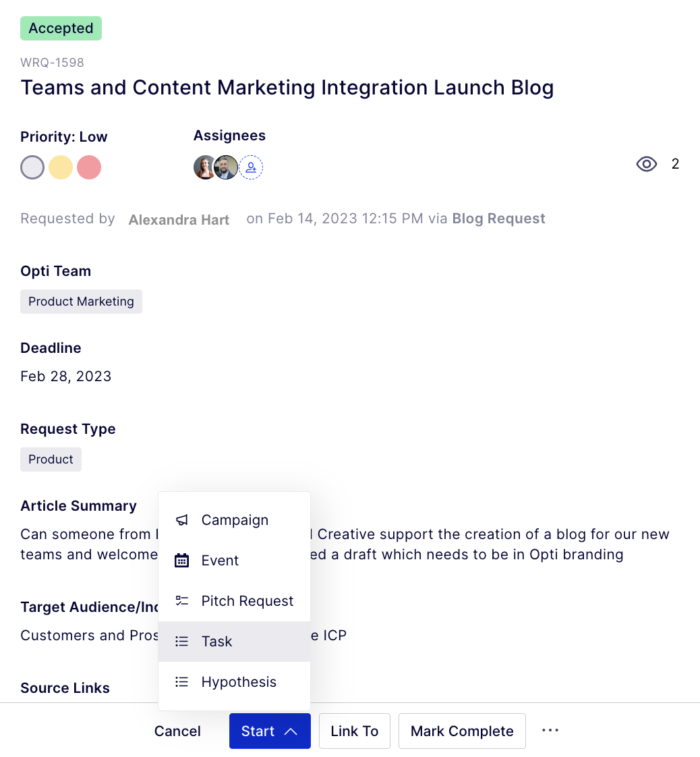Screen dimensions: 700x757
Task: Choose Campaign from the Start menu
Action: click(x=235, y=520)
